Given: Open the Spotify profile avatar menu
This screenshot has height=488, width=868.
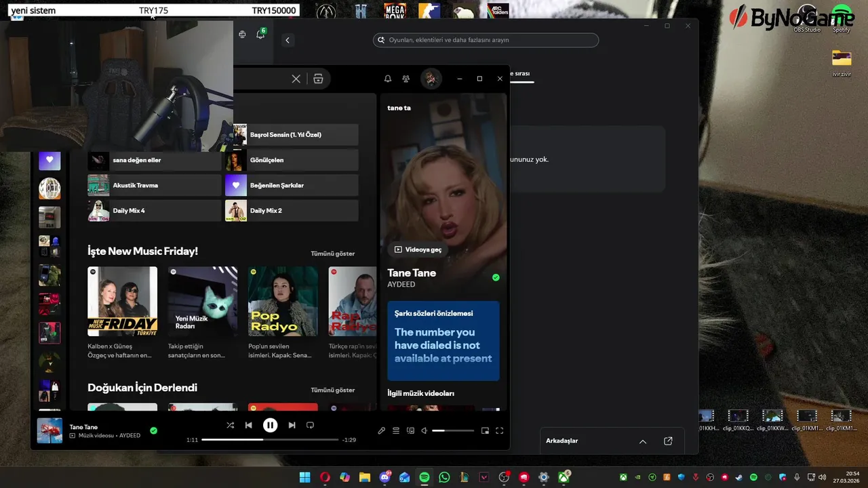Looking at the screenshot, I should pos(431,79).
